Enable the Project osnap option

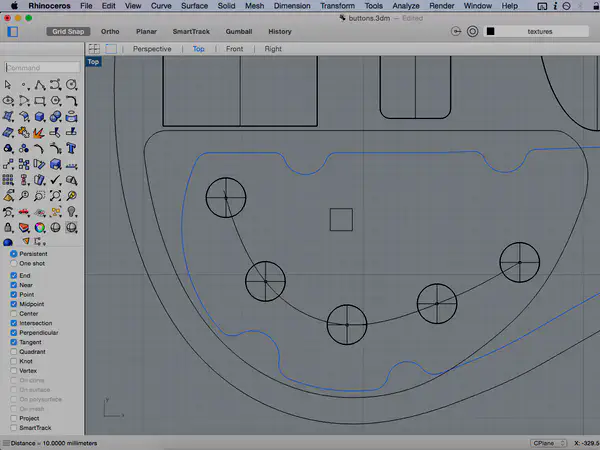14,418
